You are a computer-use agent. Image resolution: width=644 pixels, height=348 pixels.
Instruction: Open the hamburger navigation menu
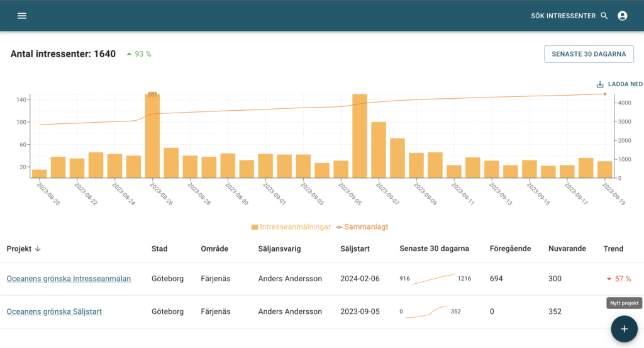(22, 16)
